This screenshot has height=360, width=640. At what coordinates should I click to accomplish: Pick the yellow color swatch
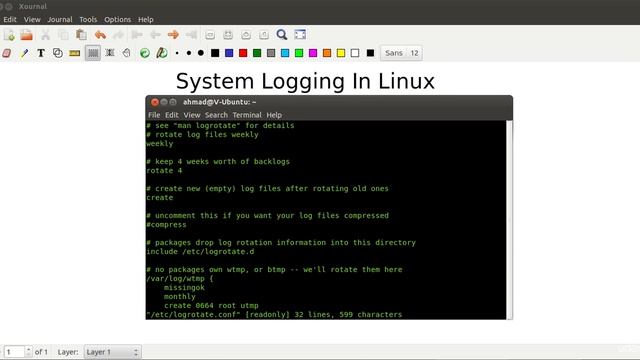pyautogui.click(x=341, y=53)
